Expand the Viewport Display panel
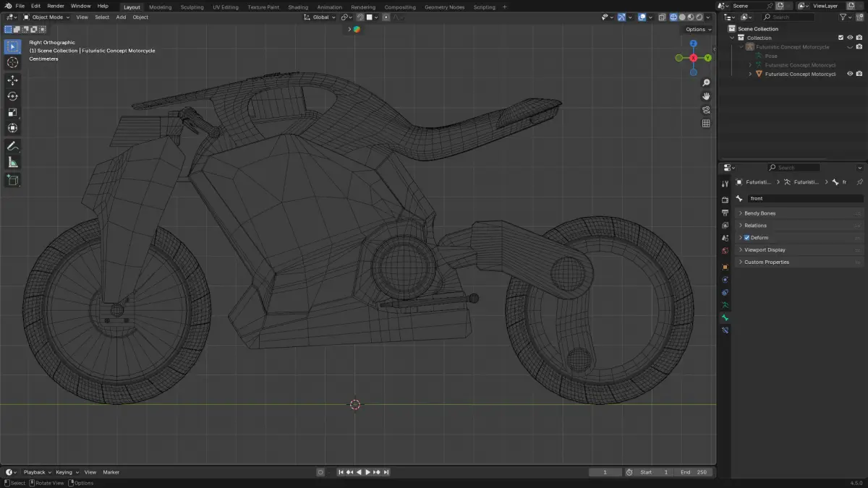Viewport: 868px width, 488px height. click(765, 250)
